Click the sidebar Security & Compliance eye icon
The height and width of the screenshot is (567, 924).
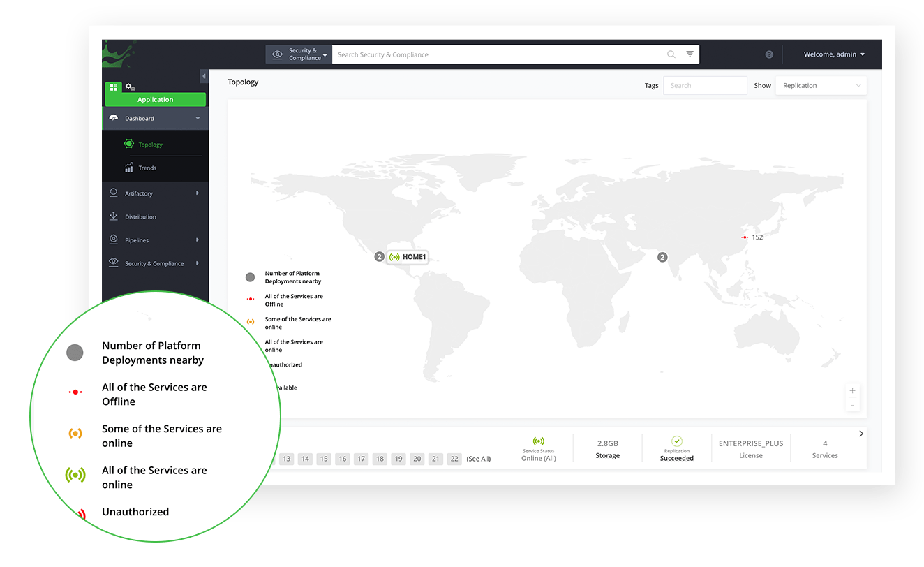[x=114, y=263]
